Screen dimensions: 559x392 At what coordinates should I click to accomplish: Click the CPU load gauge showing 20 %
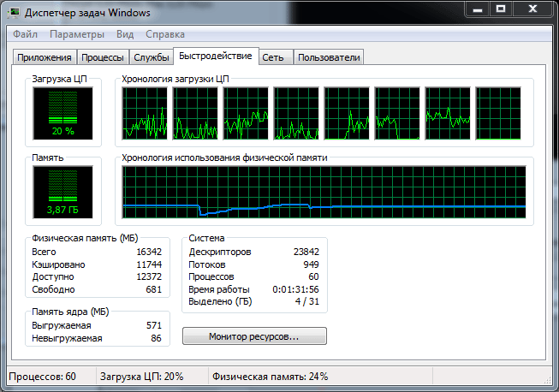(62, 113)
